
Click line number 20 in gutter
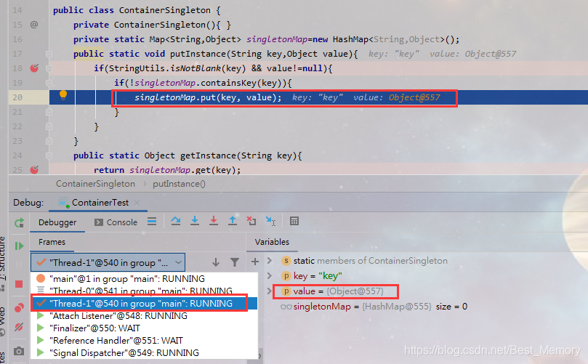pos(17,97)
